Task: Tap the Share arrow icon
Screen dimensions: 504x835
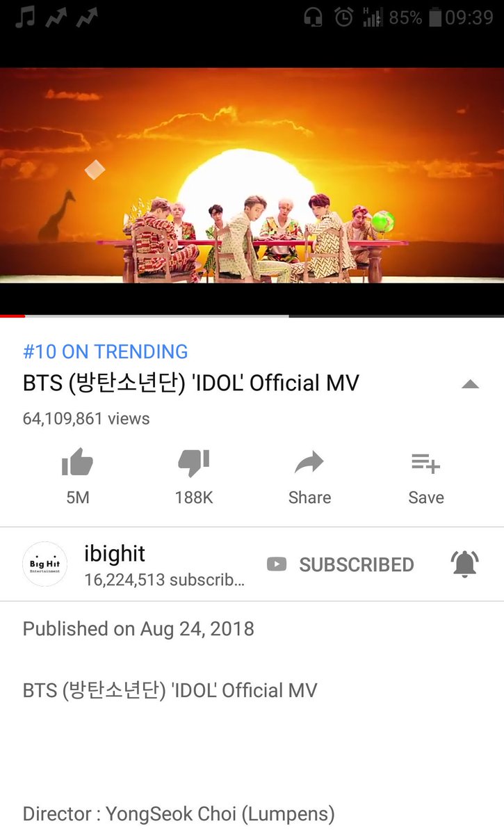Action: 309,463
